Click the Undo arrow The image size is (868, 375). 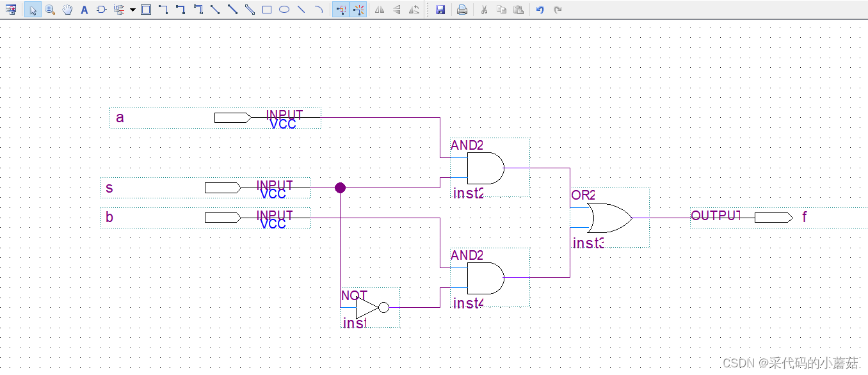[540, 10]
